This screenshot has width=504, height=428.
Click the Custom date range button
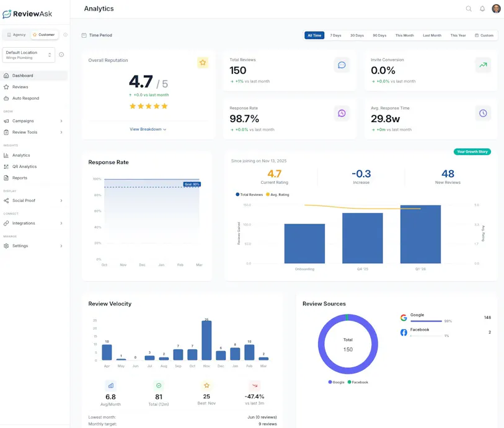484,35
